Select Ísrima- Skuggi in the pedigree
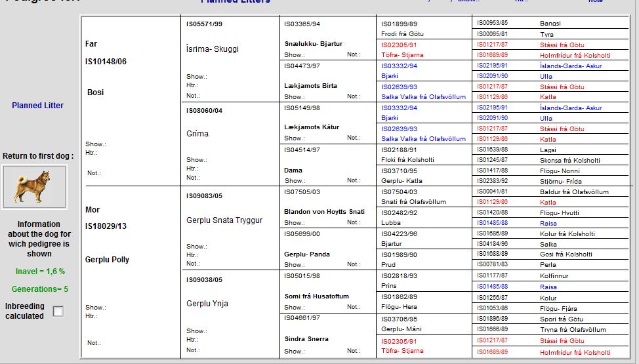Viewport: 639px width, 364px height. [213, 49]
